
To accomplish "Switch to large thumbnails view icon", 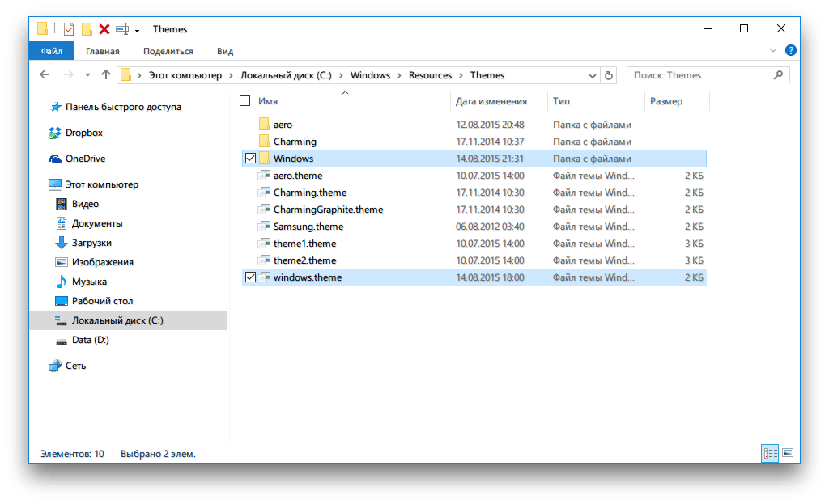I will pos(787,453).
